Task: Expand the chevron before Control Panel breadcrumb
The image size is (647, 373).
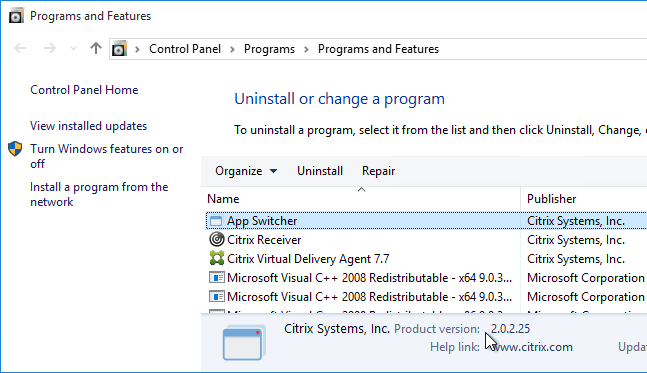Action: pos(137,49)
